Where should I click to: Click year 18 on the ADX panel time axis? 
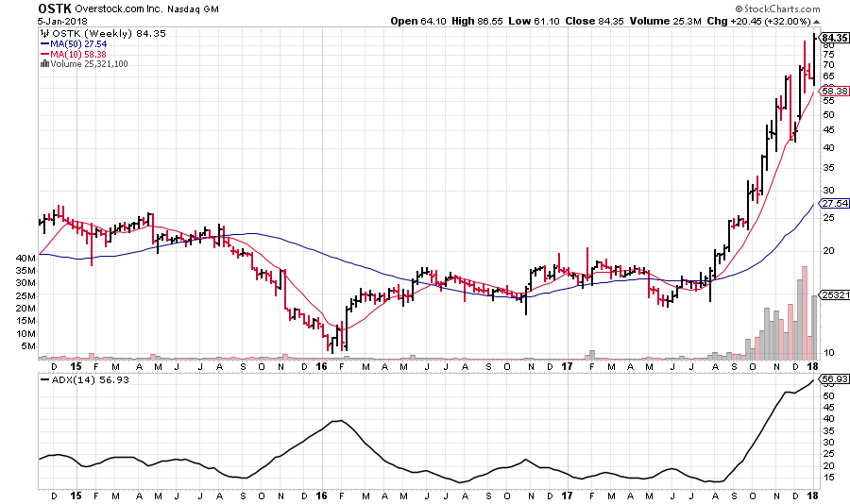tap(813, 496)
